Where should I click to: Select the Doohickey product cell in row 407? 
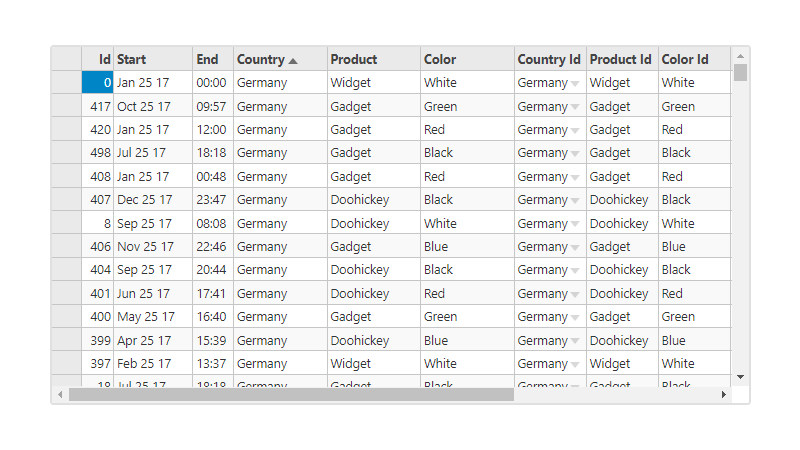(x=374, y=199)
